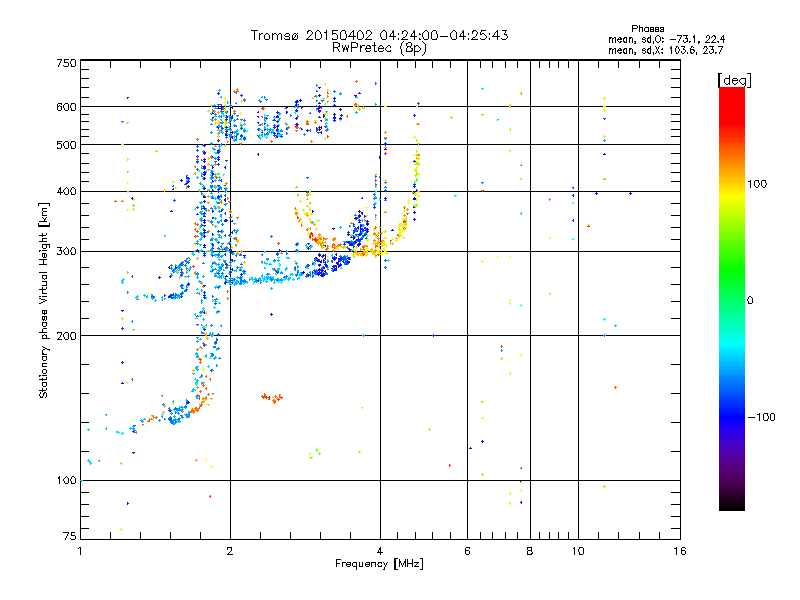800x600 pixels.
Task: Click the colorbar tick label '-100'
Action: point(761,417)
